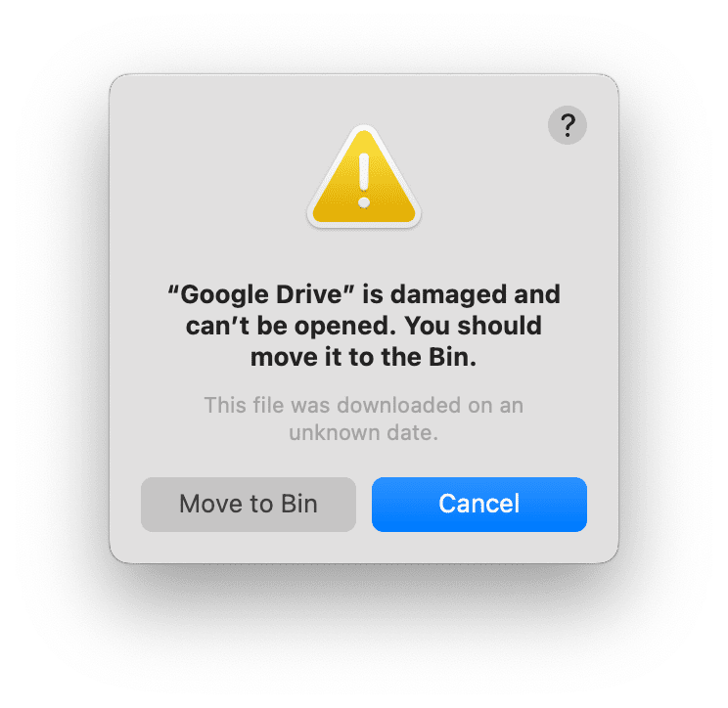Get more info via the round ? icon

tap(567, 125)
